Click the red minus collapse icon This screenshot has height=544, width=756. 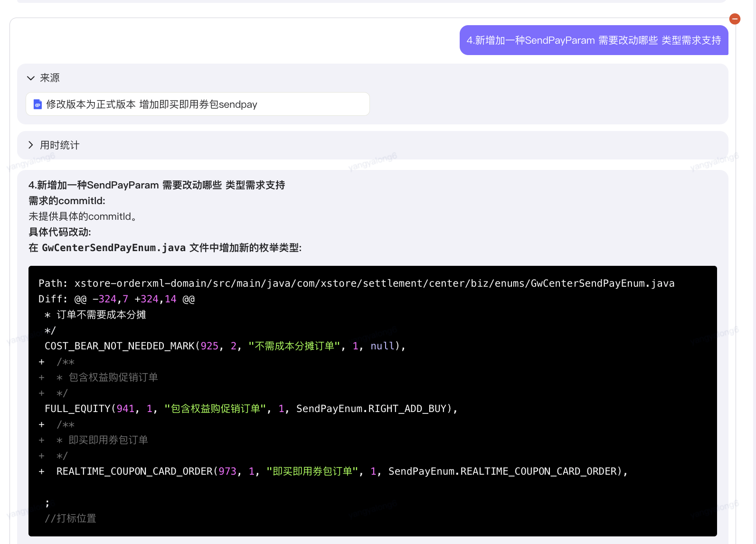pyautogui.click(x=735, y=19)
